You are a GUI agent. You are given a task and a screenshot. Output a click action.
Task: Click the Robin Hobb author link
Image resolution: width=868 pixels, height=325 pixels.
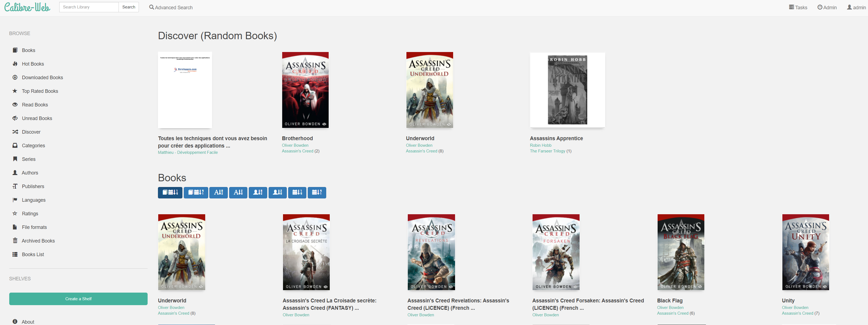click(x=540, y=145)
